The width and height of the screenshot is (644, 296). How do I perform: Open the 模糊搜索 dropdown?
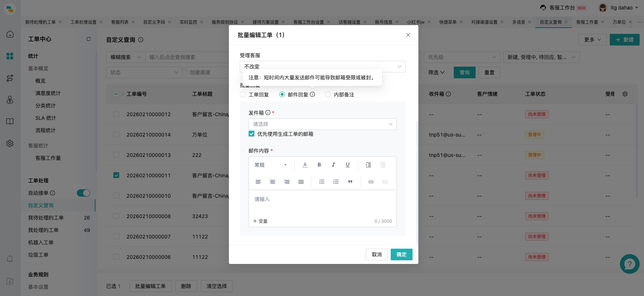pos(125,57)
